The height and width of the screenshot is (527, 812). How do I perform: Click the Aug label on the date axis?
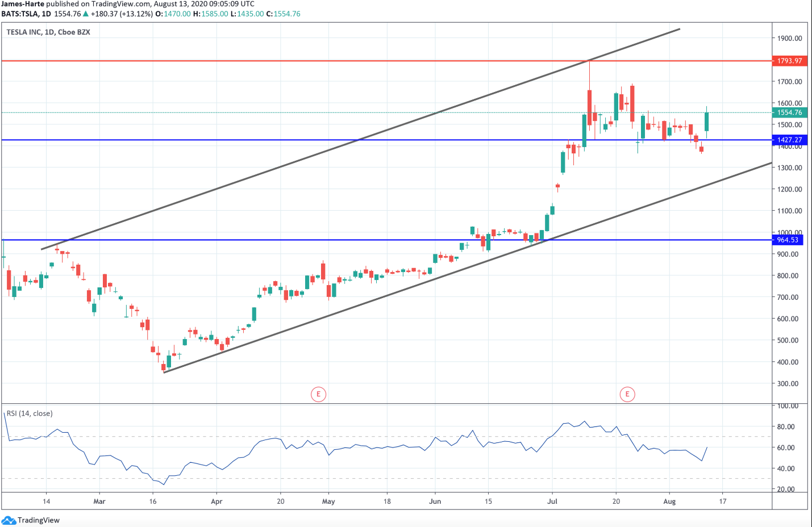[669, 501]
